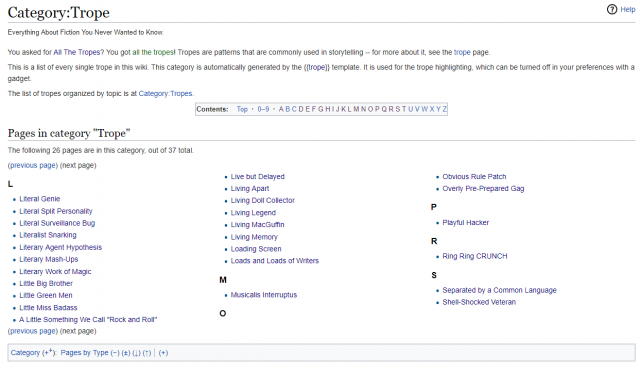Open the Help link

[628, 9]
